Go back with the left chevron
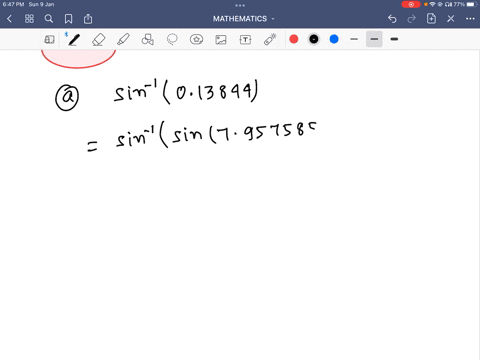Screen dimensions: 480x360 9,19
